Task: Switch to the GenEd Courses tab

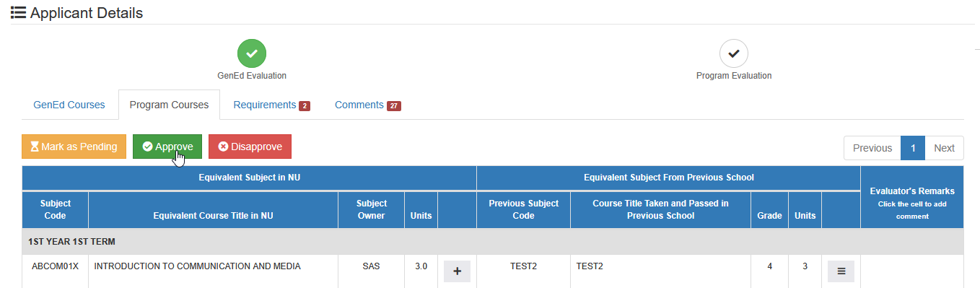Action: click(x=69, y=105)
